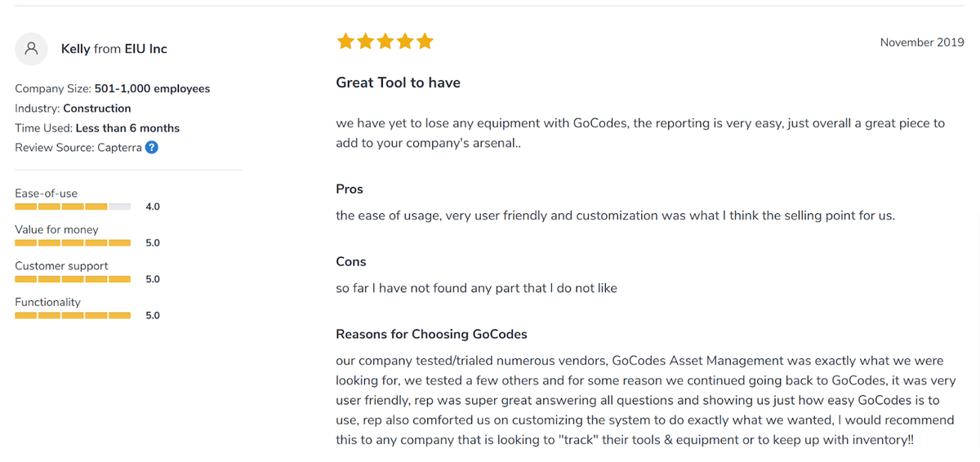Click the third rating star
Viewport: 980px width, 462px height.
385,42
